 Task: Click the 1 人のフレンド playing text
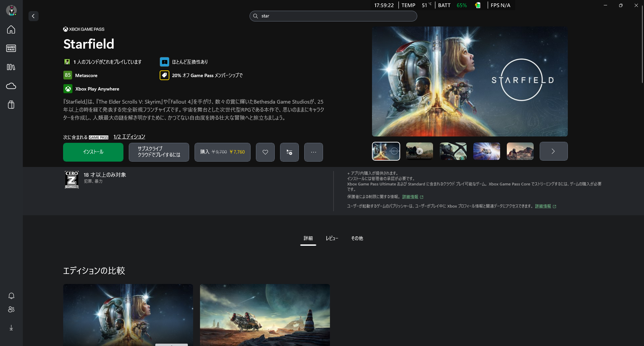click(x=107, y=62)
